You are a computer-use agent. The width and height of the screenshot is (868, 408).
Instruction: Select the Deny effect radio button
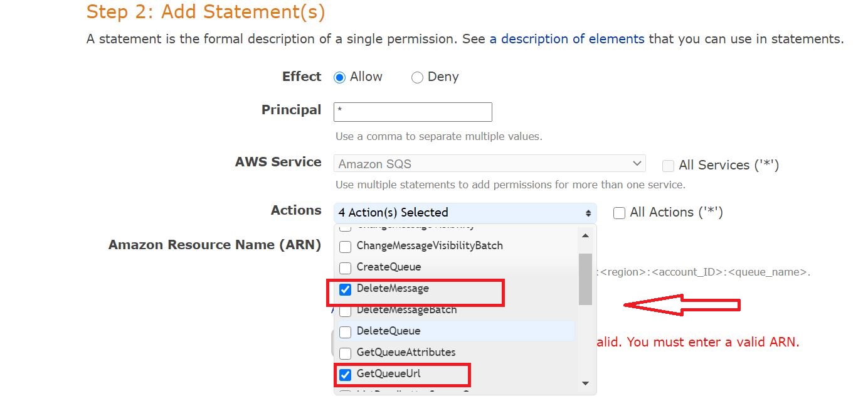417,78
